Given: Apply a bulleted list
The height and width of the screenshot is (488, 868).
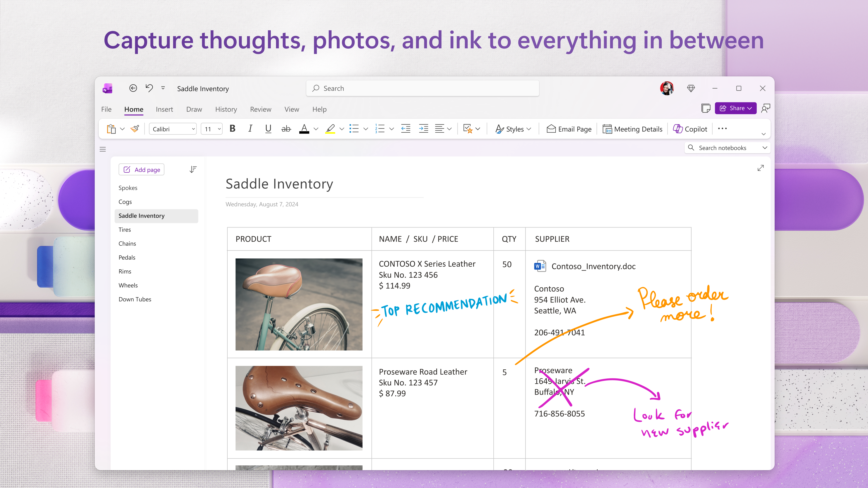Looking at the screenshot, I should click(354, 129).
